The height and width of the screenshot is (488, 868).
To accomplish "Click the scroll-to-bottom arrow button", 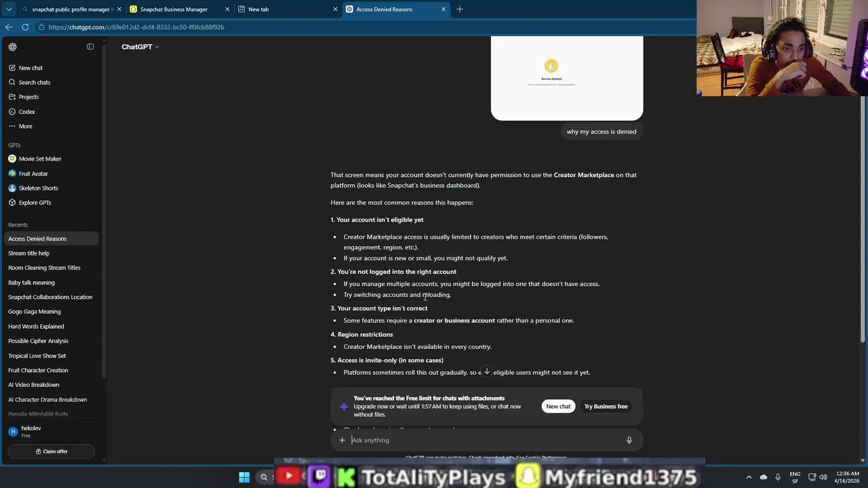I will [x=487, y=371].
